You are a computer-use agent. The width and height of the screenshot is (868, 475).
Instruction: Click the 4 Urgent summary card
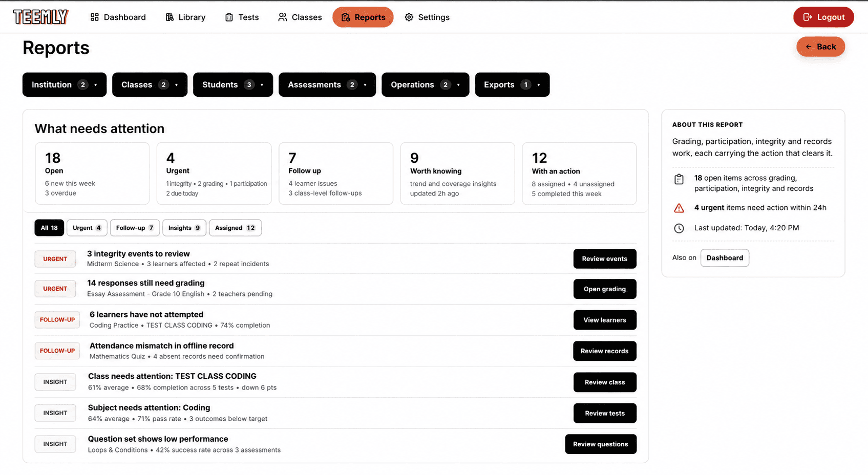[x=214, y=174]
